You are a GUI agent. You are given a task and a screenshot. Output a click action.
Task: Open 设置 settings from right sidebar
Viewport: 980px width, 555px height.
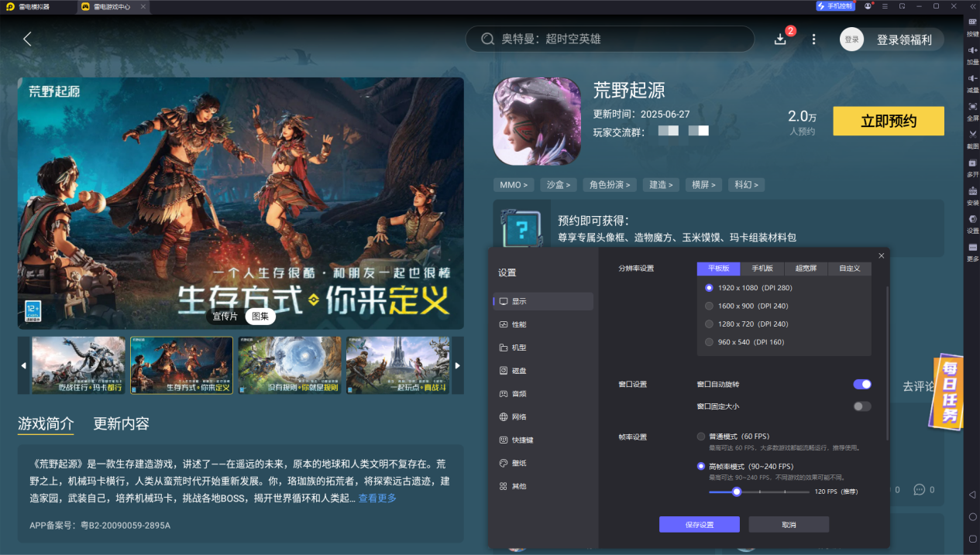tap(972, 223)
